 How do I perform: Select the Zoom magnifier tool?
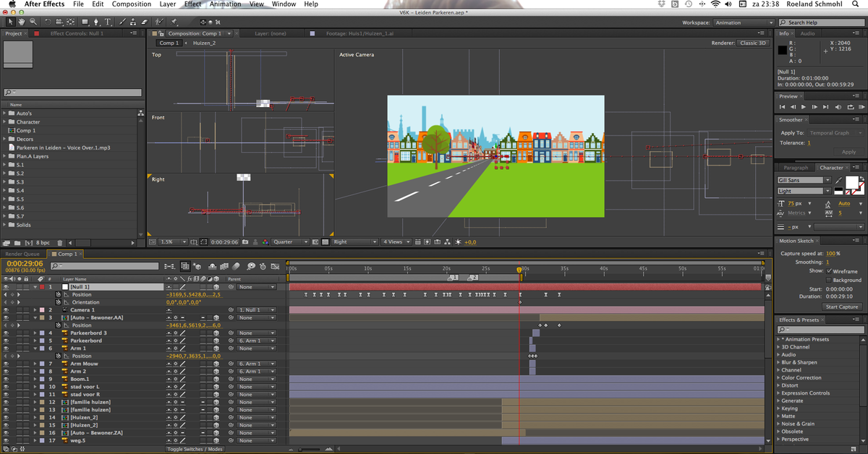click(x=33, y=22)
